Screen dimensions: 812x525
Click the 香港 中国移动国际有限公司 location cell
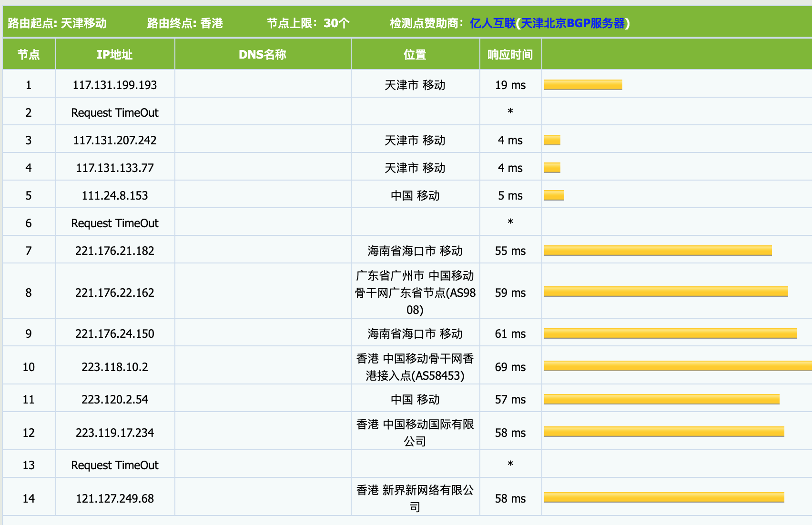pos(415,431)
